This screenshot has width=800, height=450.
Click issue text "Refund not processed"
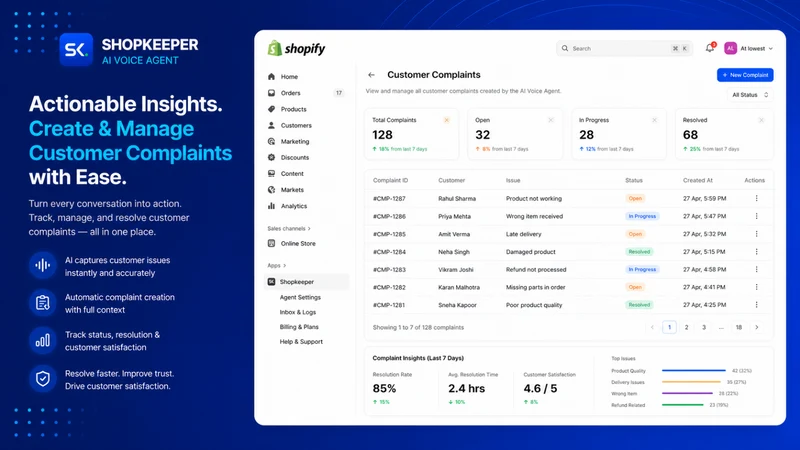tap(536, 269)
